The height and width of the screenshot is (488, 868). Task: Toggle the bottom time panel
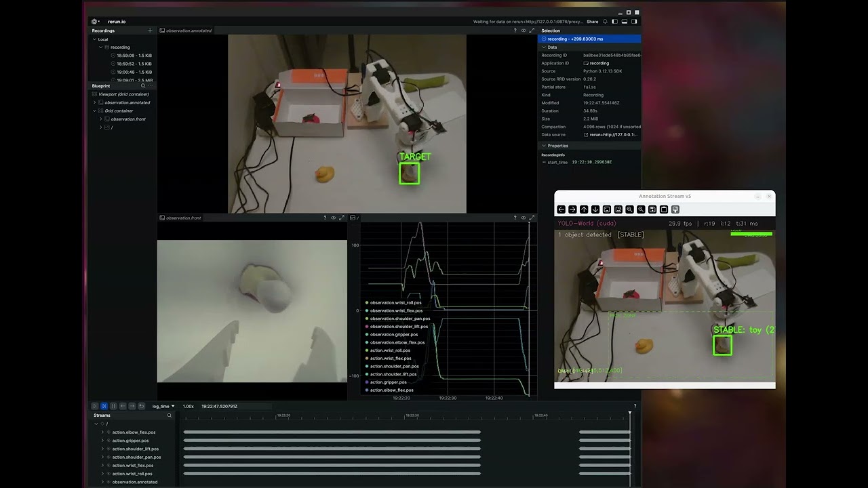(x=623, y=22)
